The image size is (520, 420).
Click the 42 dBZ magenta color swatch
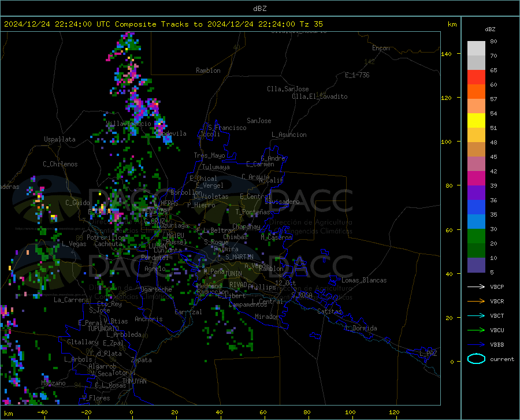click(476, 178)
